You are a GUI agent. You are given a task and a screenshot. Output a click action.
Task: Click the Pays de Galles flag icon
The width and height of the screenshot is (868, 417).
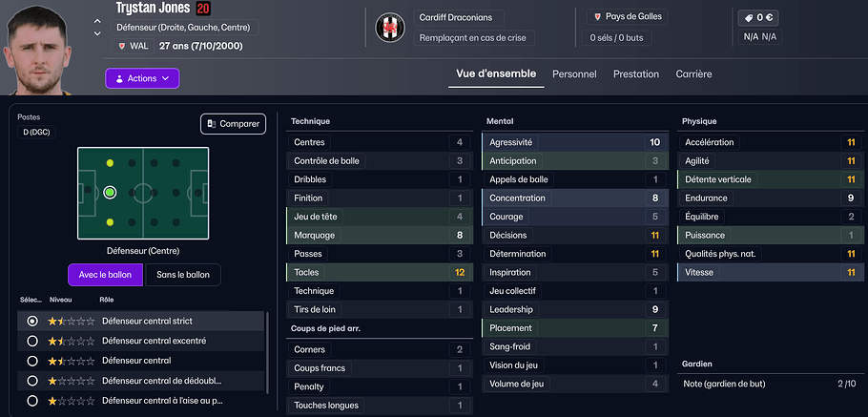(x=597, y=17)
